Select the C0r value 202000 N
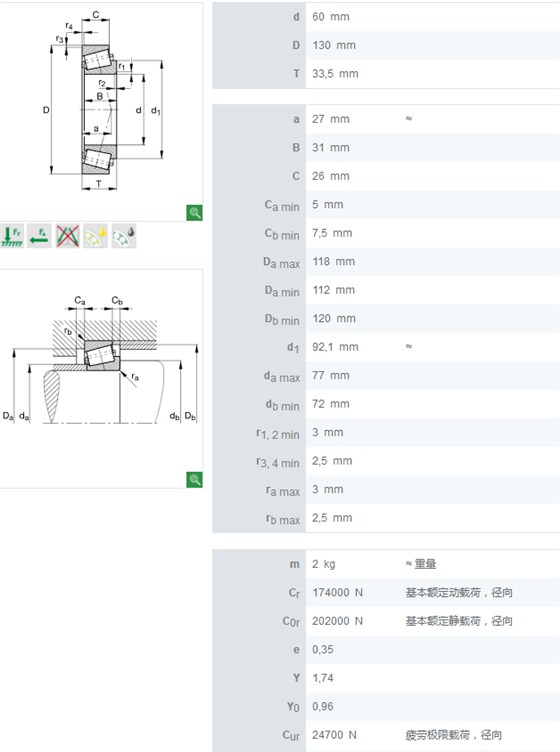 click(x=338, y=621)
